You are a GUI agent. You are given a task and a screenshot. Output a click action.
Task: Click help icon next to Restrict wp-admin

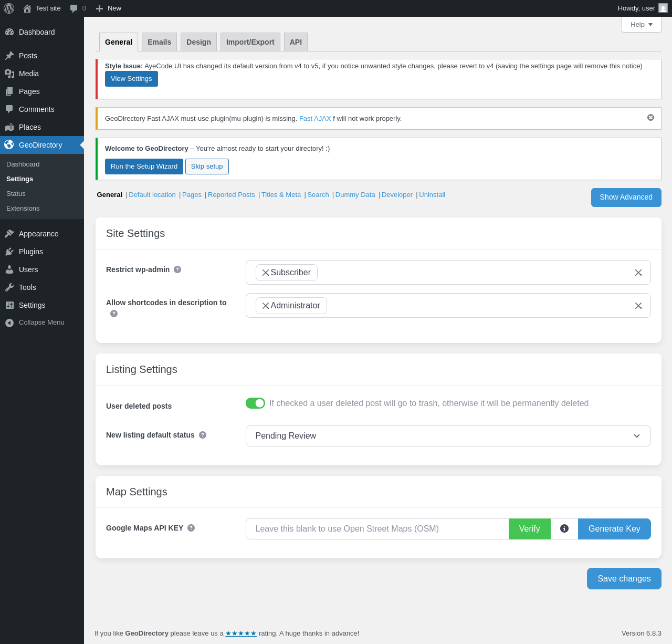[x=177, y=269]
